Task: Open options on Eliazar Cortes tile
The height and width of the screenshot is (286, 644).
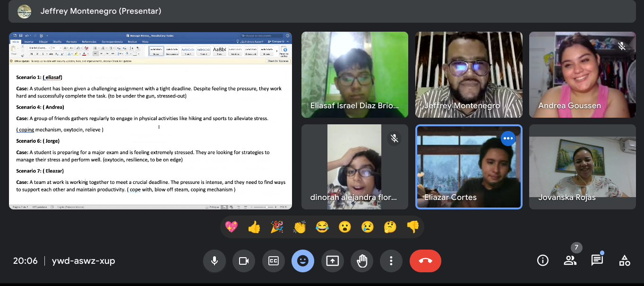Action: [x=508, y=139]
